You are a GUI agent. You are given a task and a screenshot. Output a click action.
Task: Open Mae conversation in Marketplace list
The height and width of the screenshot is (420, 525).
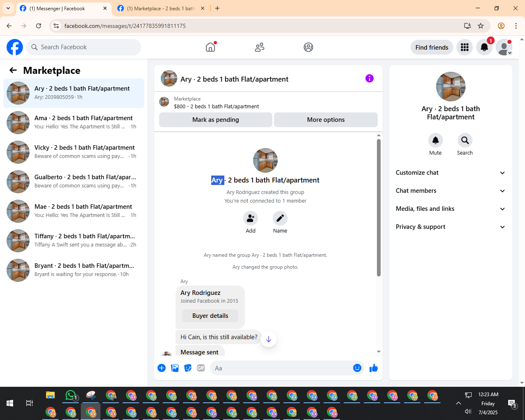74,211
